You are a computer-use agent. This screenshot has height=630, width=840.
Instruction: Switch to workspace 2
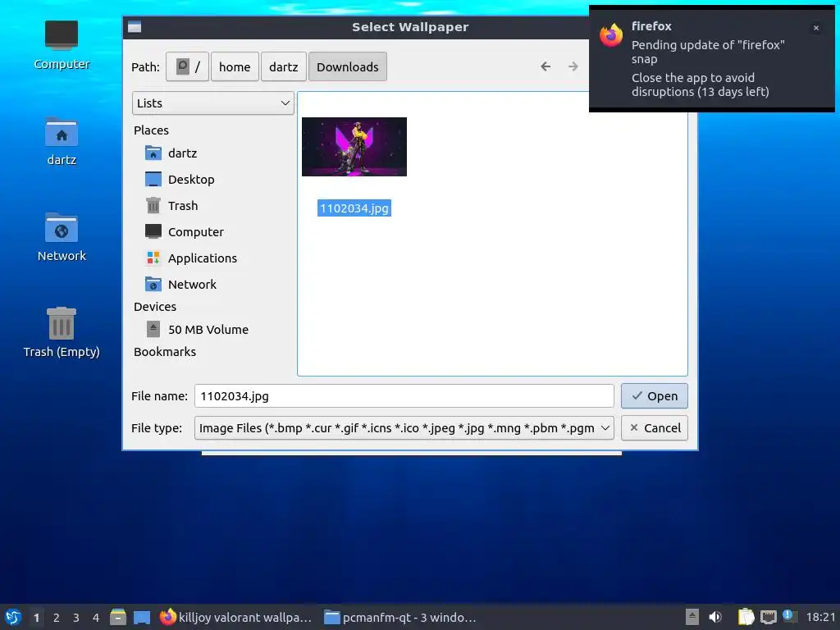pos(57,618)
